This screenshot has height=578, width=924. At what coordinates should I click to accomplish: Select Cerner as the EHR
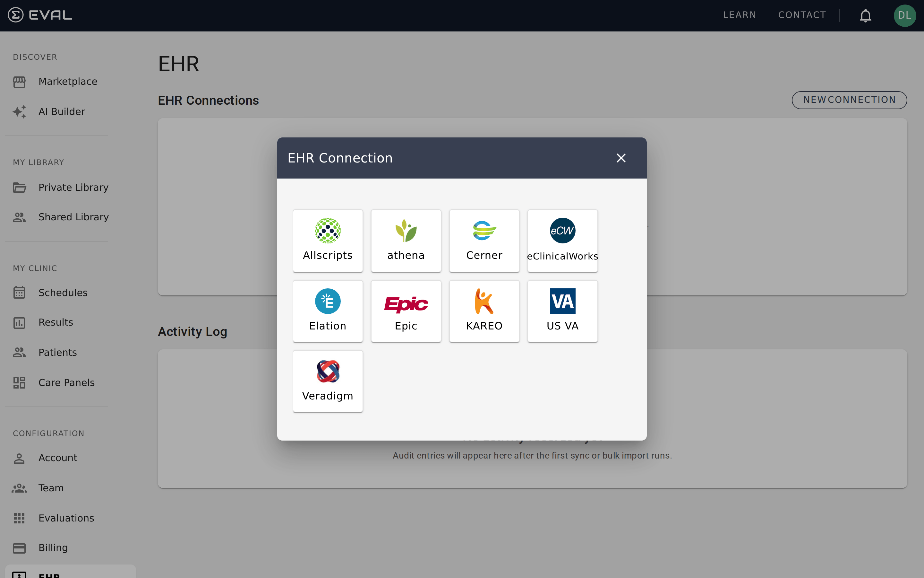(484, 241)
